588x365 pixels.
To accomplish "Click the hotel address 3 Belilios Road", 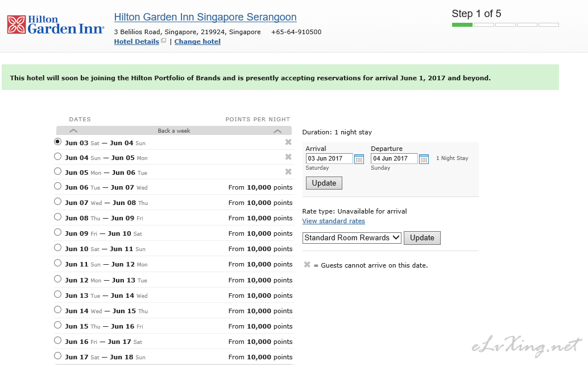I will click(x=187, y=32).
